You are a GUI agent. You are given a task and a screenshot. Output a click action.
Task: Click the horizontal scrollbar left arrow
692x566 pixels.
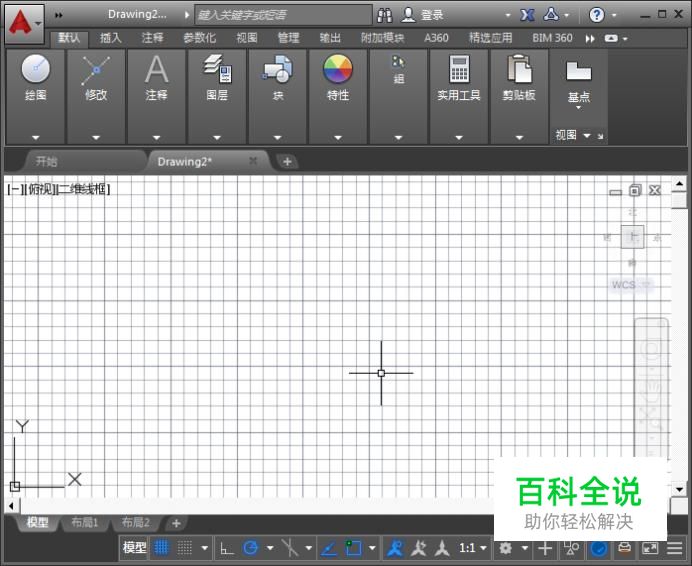click(11, 506)
